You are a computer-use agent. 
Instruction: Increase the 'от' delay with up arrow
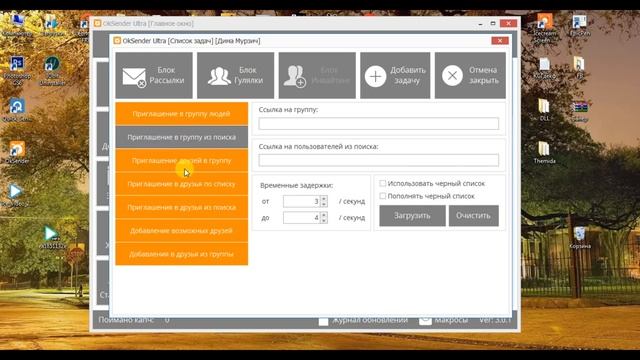(x=324, y=198)
